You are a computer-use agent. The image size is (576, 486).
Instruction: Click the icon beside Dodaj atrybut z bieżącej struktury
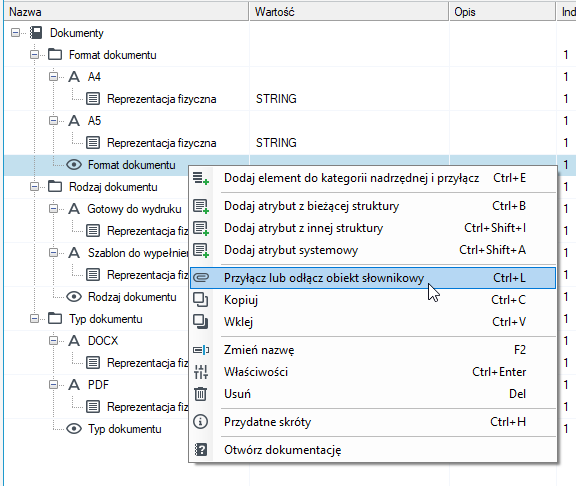(201, 206)
